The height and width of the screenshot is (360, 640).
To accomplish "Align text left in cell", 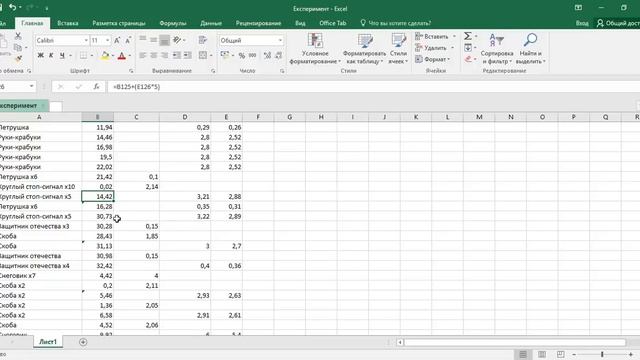I will (x=142, y=56).
